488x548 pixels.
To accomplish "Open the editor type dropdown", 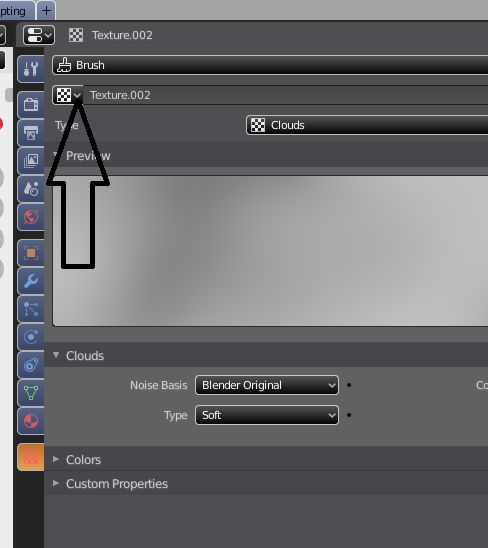I will click(x=39, y=35).
